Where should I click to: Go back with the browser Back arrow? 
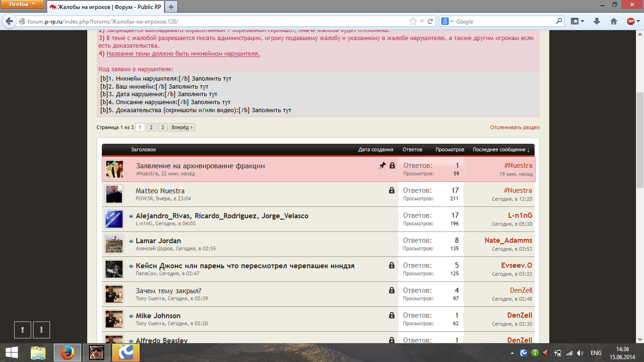click(x=9, y=22)
